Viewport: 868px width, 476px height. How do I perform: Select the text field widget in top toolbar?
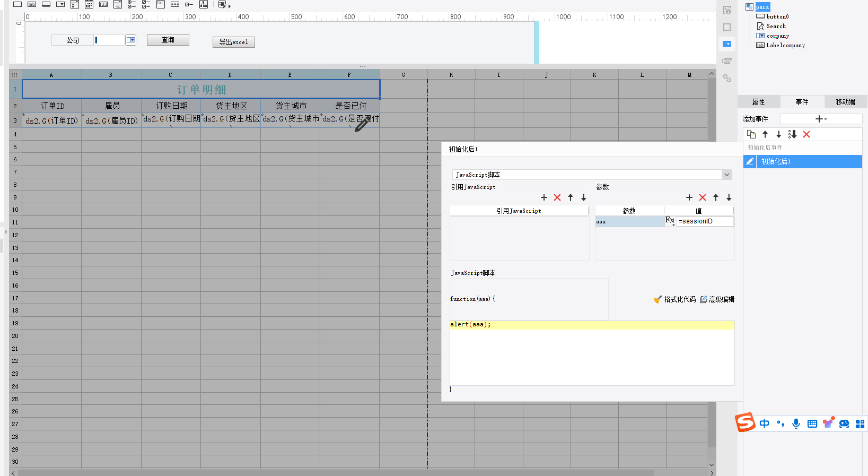click(17, 4)
